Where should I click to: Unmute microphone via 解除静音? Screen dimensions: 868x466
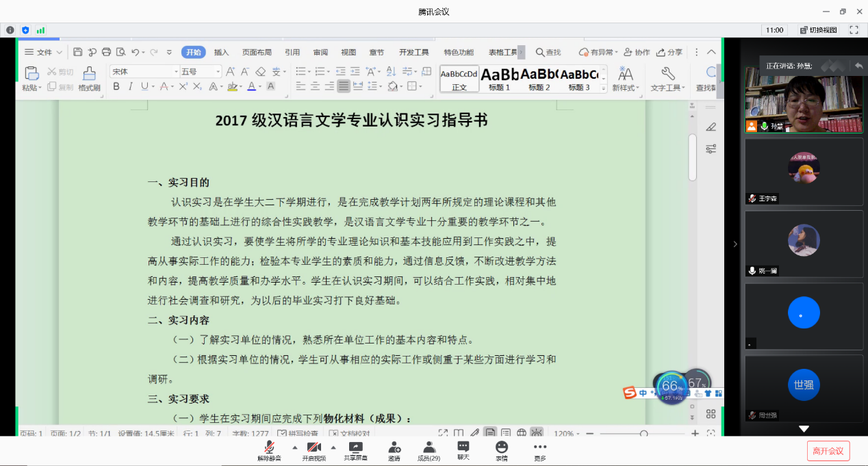click(x=269, y=448)
